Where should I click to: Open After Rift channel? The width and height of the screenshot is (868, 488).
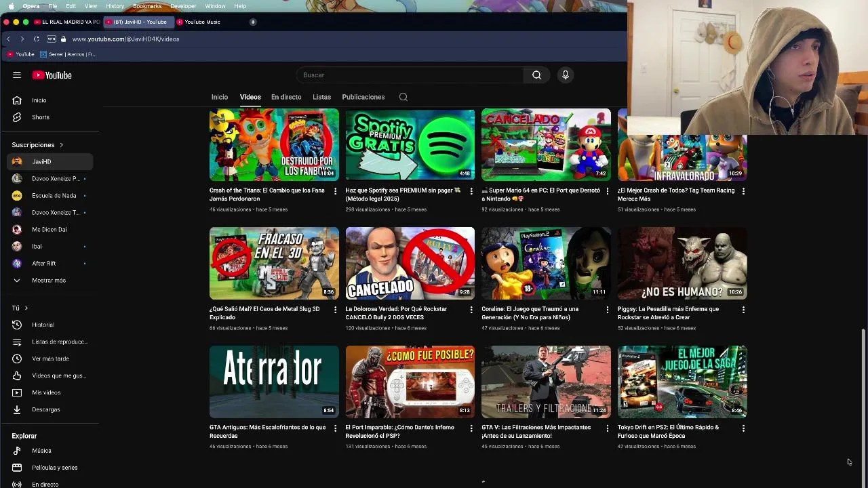coord(50,264)
